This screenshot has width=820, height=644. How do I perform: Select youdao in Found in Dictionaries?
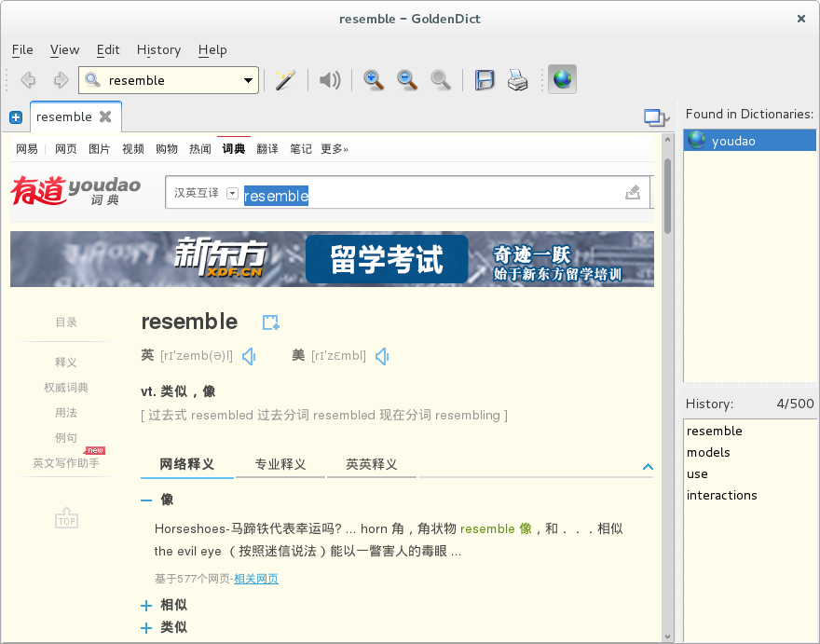click(x=749, y=141)
